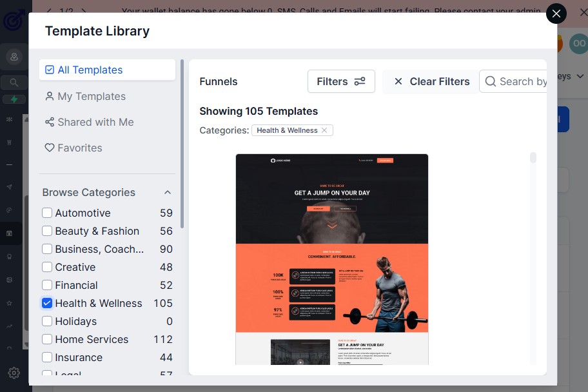Click the template preview scrollbar

[533, 157]
